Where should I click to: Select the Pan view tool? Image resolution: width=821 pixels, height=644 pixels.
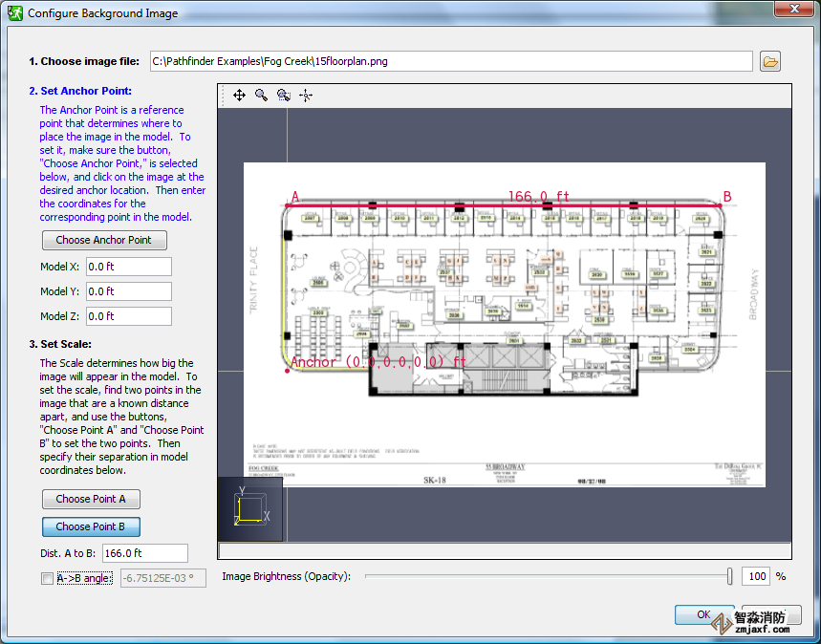pos(239,96)
